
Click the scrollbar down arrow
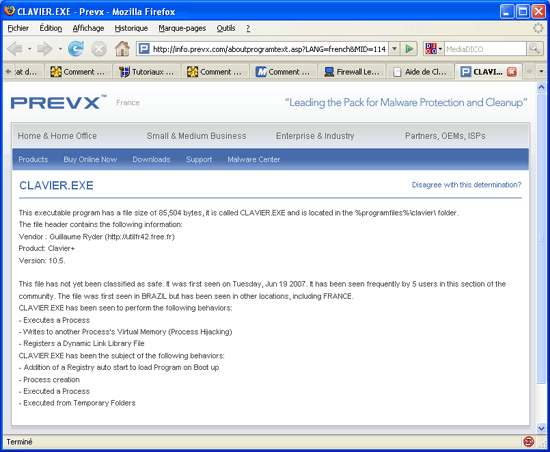541,428
